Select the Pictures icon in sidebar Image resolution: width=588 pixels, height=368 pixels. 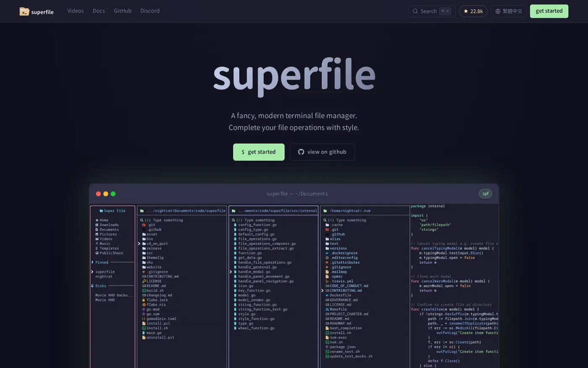point(97,234)
